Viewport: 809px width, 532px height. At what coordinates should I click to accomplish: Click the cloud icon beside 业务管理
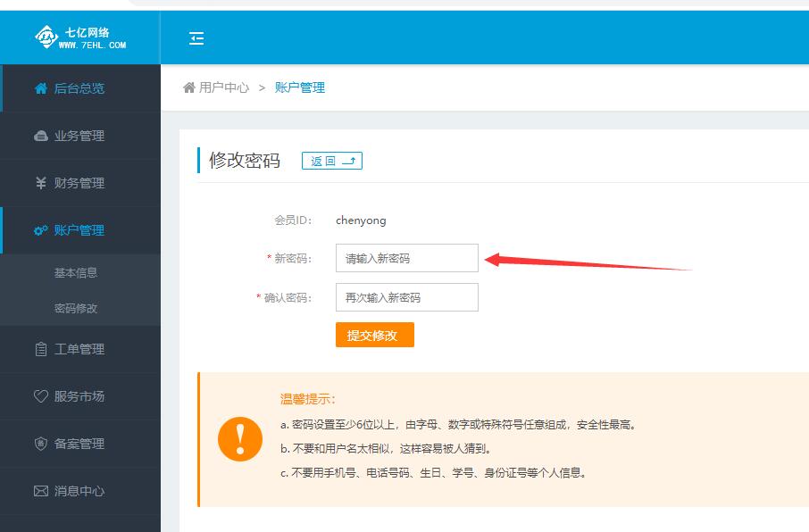41,136
